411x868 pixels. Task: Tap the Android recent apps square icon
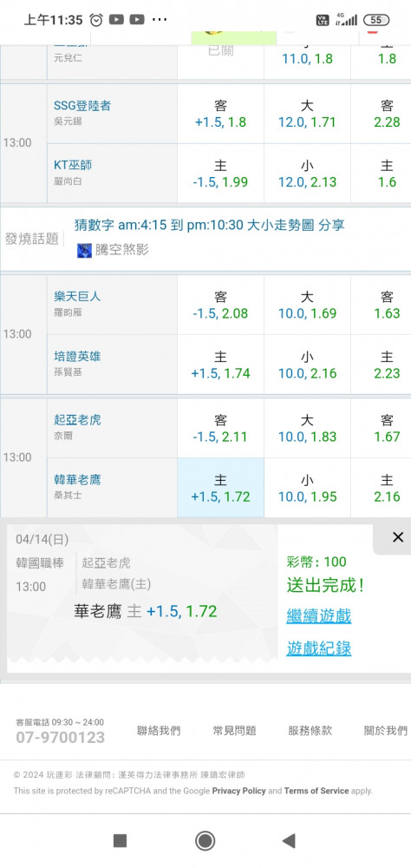coord(120,841)
